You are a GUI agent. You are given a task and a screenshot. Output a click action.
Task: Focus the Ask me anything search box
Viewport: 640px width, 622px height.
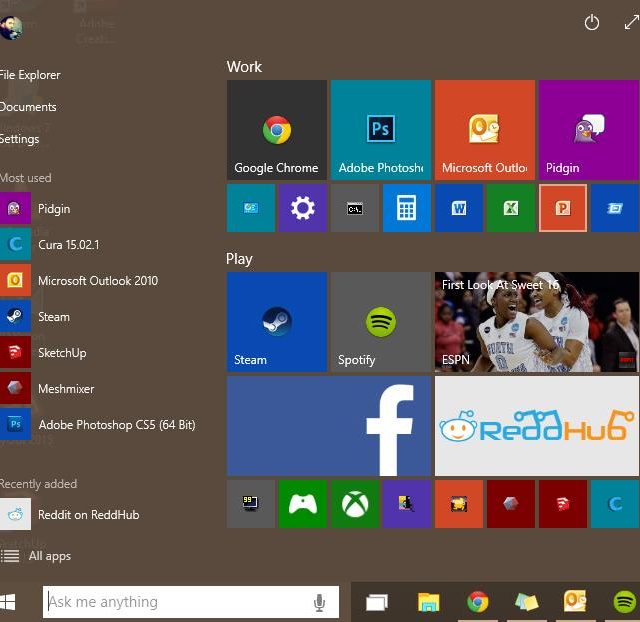[191, 602]
